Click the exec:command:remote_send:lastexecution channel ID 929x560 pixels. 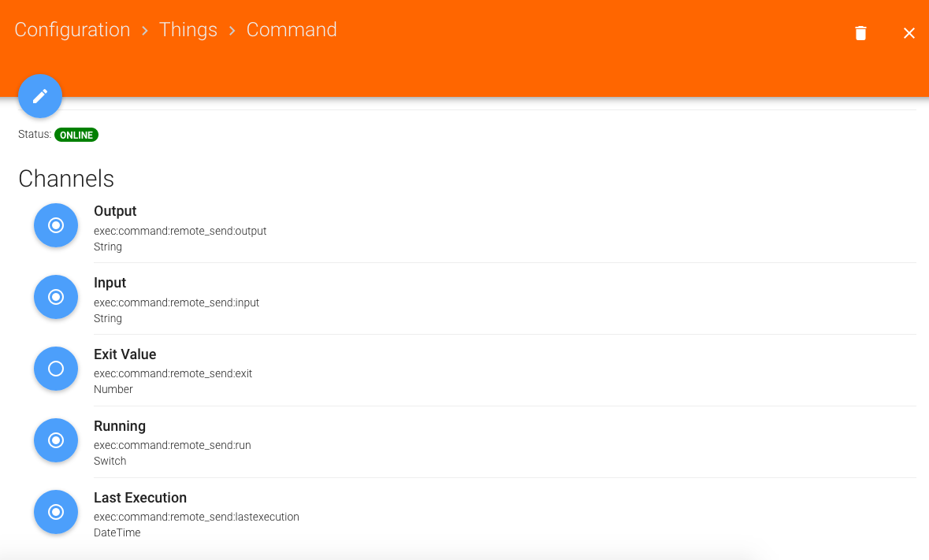click(x=196, y=517)
